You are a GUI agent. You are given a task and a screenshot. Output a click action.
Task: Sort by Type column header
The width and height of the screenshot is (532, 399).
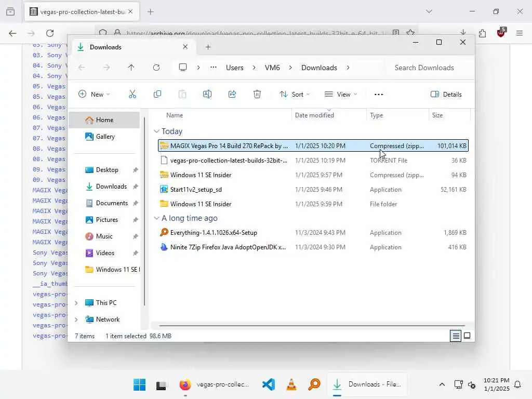[x=397, y=115]
